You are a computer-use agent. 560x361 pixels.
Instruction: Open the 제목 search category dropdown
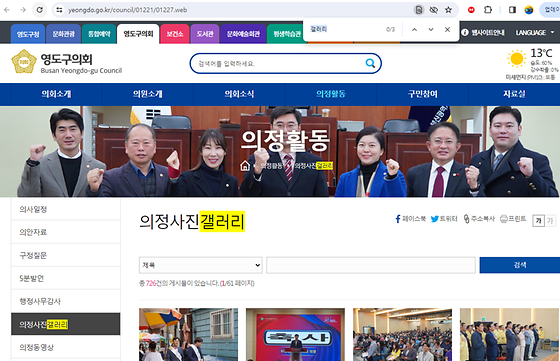[201, 265]
